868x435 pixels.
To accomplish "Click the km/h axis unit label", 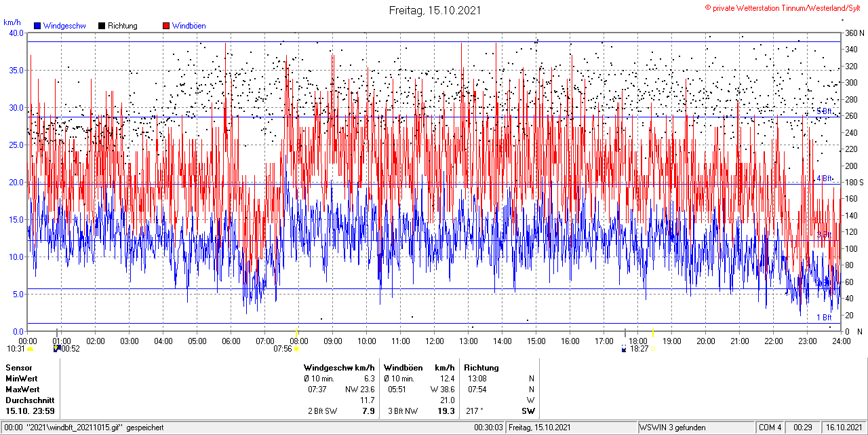I will coord(14,22).
